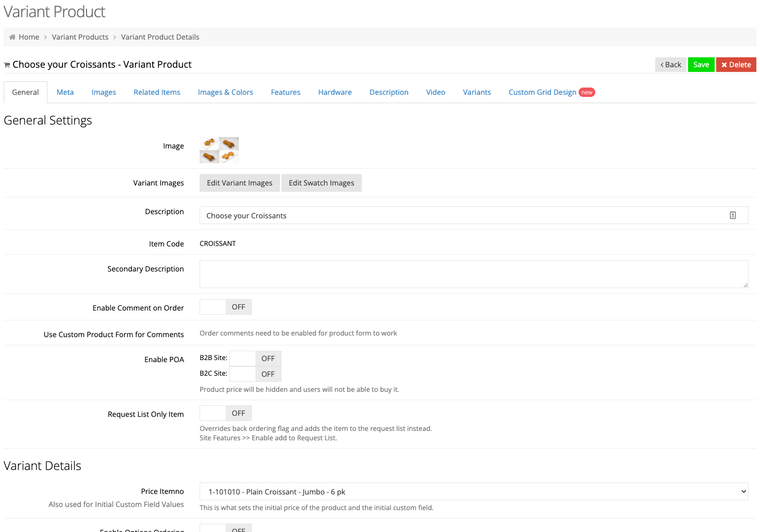This screenshot has width=760, height=532.
Task: Toggle Enable Comment on Order switch
Action: [225, 307]
